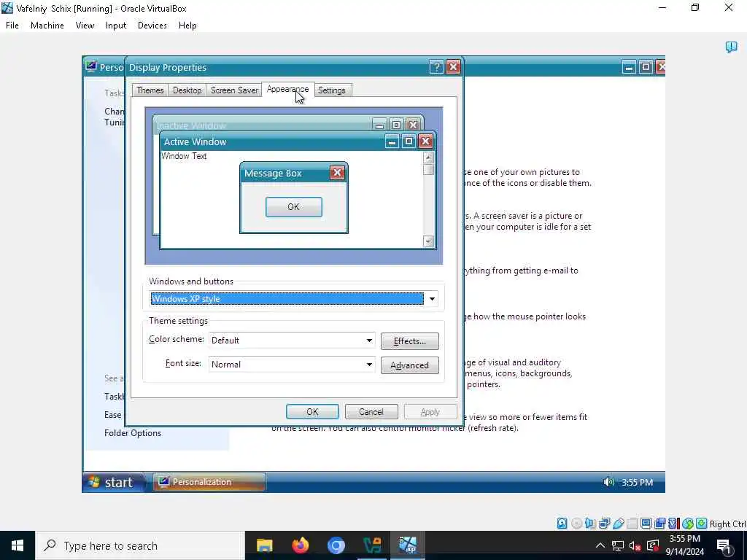
Task: Open Font size dropdown showing Normal
Action: point(292,365)
